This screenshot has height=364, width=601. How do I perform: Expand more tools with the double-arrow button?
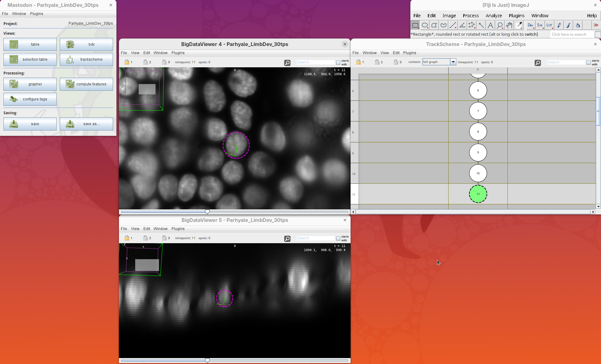(x=596, y=25)
